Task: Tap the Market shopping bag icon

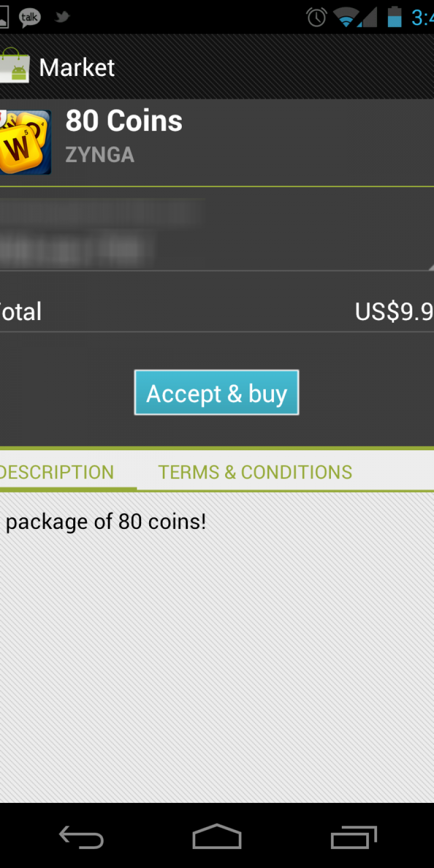Action: (15, 67)
